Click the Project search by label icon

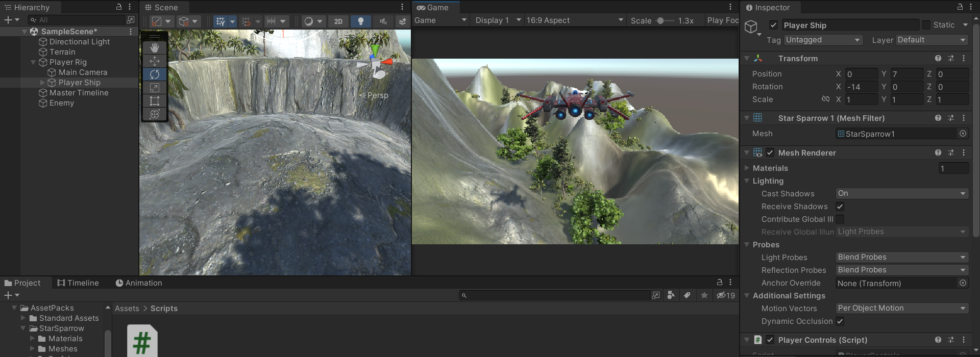point(688,295)
